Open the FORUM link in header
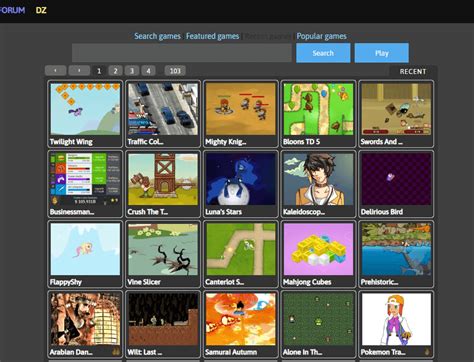The image size is (474, 362). point(12,10)
